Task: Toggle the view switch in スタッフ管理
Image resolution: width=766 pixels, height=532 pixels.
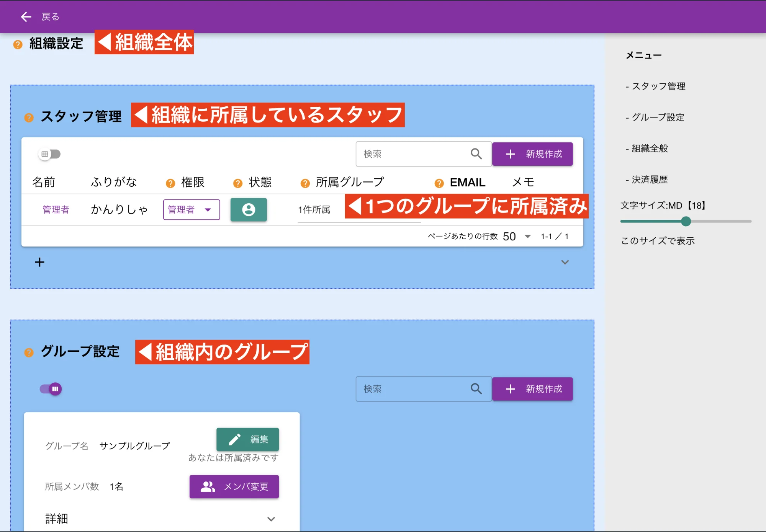Action: pyautogui.click(x=49, y=154)
